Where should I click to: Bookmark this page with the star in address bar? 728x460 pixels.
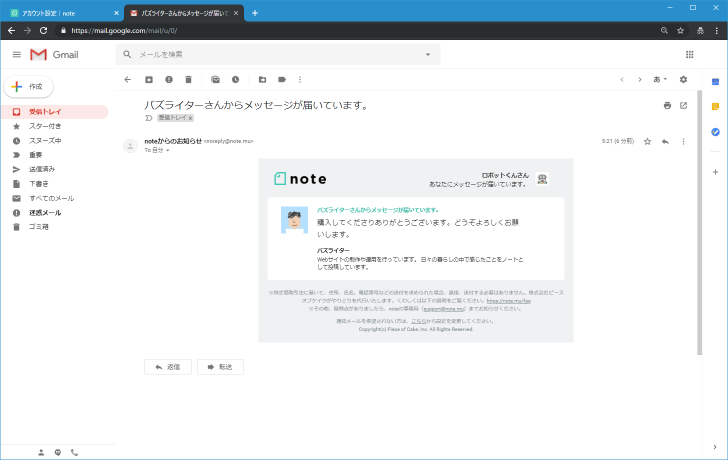tap(680, 31)
